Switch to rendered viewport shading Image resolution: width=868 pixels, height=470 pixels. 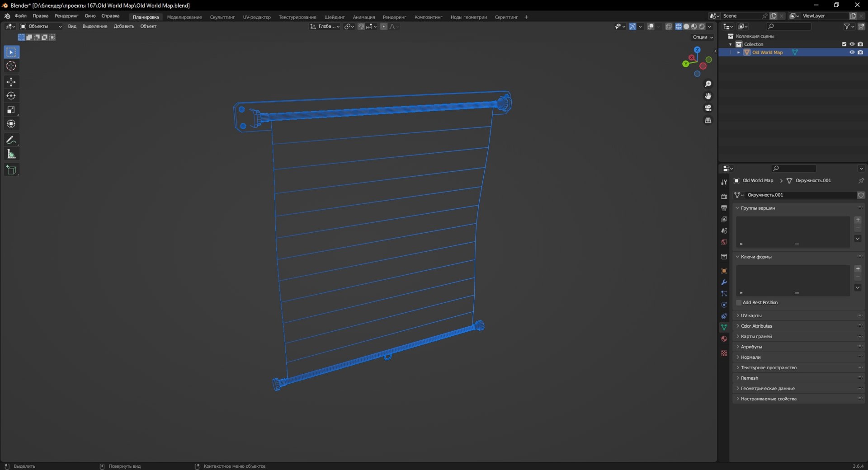(x=702, y=27)
